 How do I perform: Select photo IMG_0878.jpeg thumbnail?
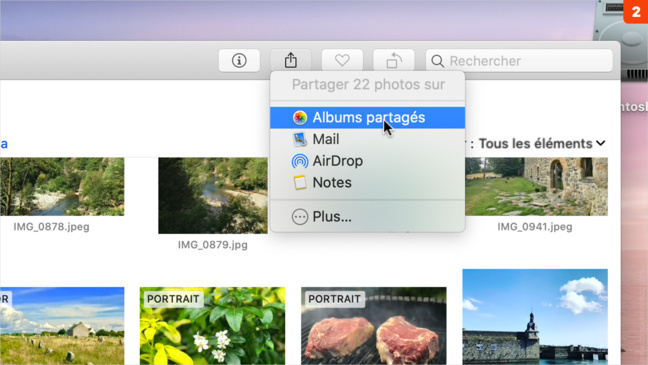(62, 186)
